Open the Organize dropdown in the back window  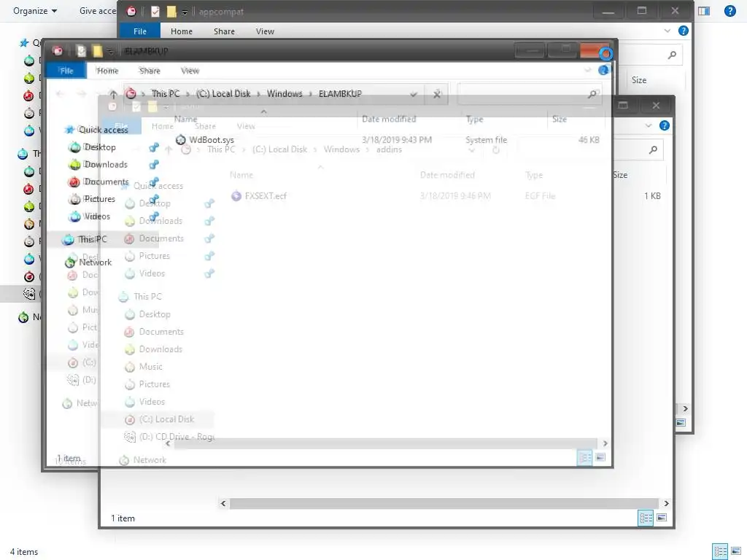click(35, 10)
